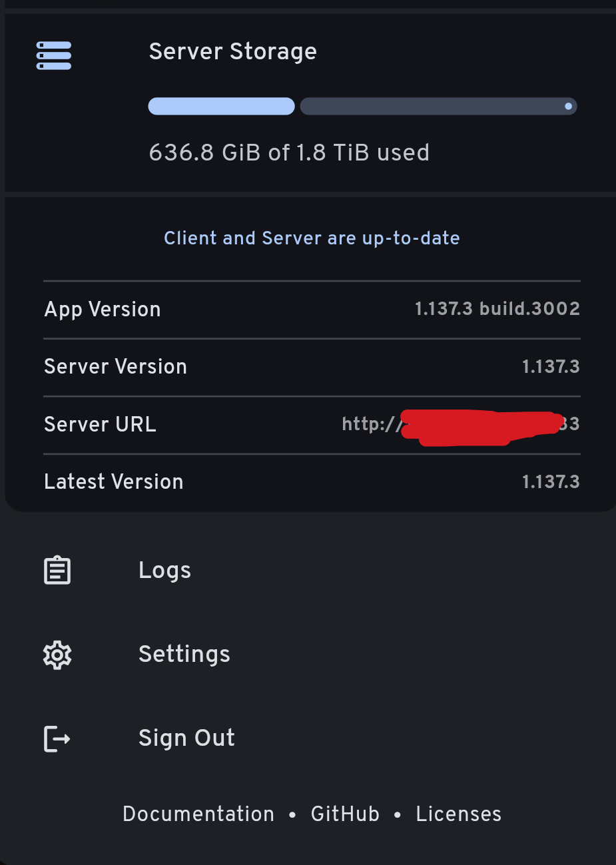View the Licenses page
This screenshot has height=865, width=616.
point(458,814)
